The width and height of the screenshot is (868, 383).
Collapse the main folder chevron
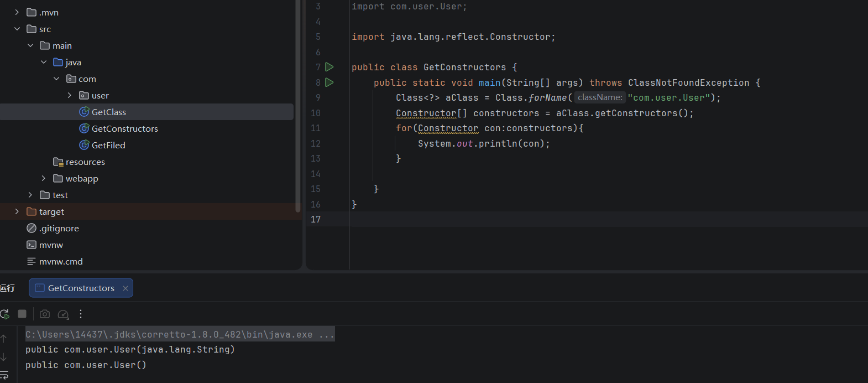tap(30, 45)
